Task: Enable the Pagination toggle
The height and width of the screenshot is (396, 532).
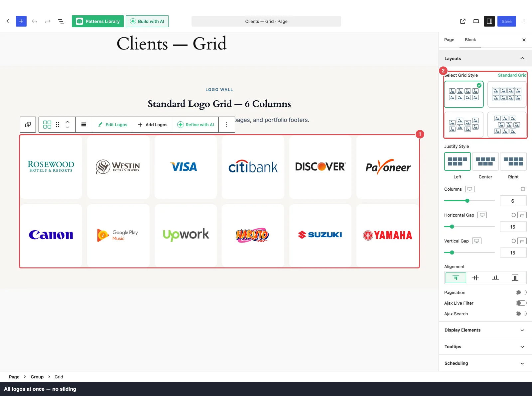Action: (521, 292)
